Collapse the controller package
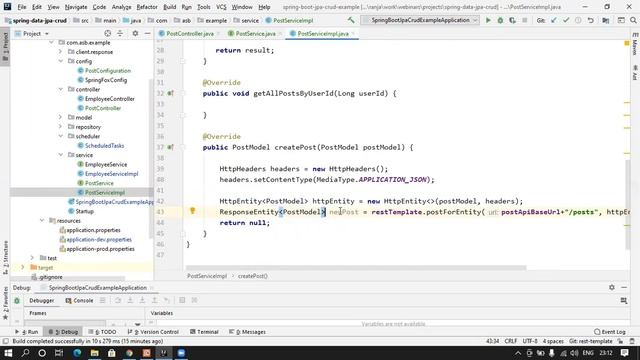The image size is (640, 360). point(60,89)
